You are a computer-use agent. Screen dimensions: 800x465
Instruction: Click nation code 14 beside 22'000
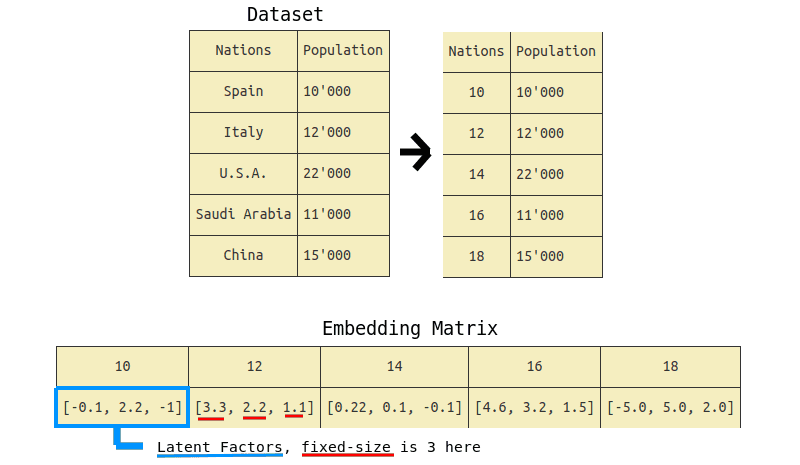pyautogui.click(x=477, y=175)
